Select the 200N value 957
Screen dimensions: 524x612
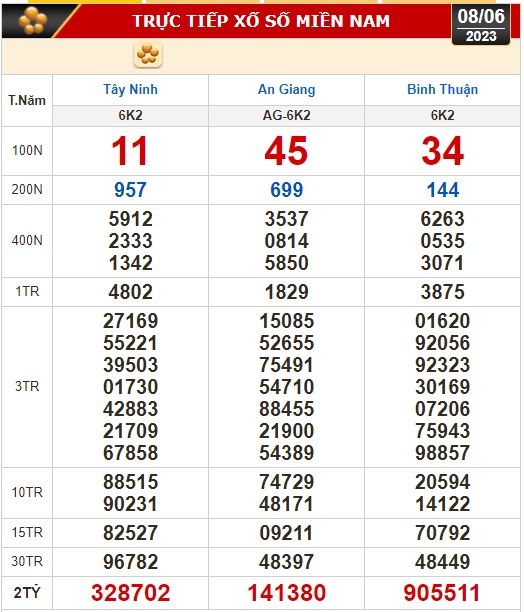(x=130, y=190)
